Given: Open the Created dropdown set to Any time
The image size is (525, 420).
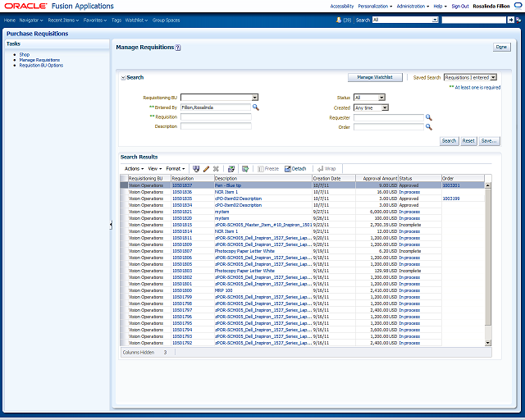Looking at the screenshot, I should pyautogui.click(x=385, y=107).
